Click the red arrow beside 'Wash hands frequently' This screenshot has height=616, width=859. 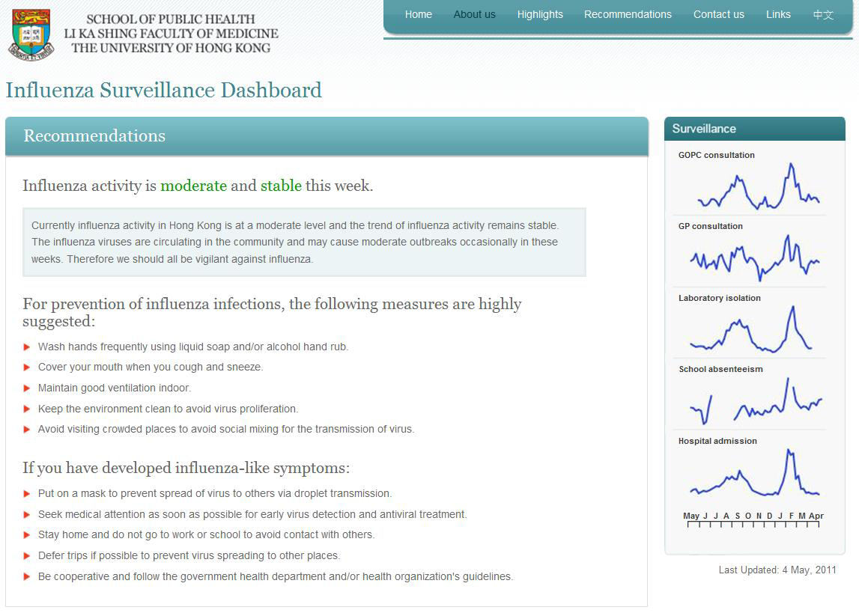(27, 347)
